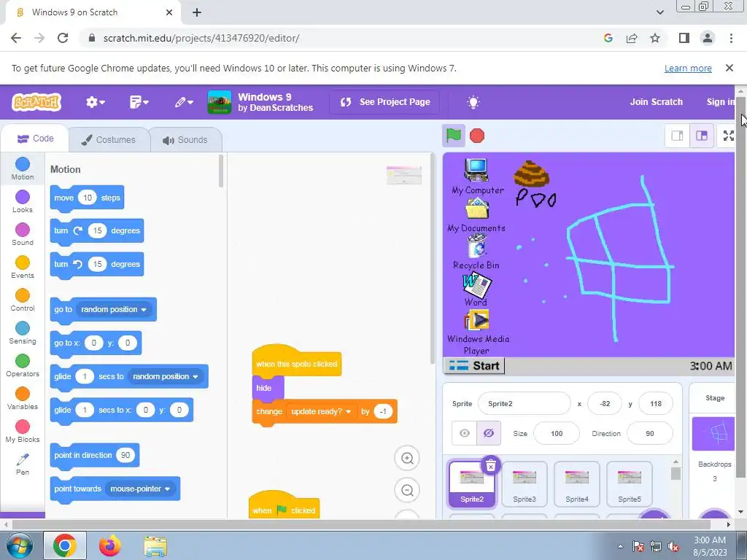Switch to the Code tab

35,139
